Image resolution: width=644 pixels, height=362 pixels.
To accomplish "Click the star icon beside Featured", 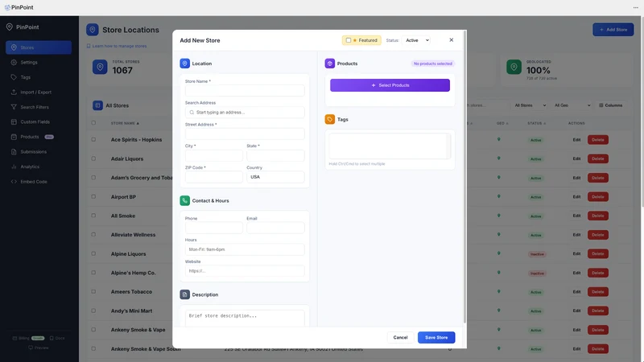I will [x=355, y=40].
